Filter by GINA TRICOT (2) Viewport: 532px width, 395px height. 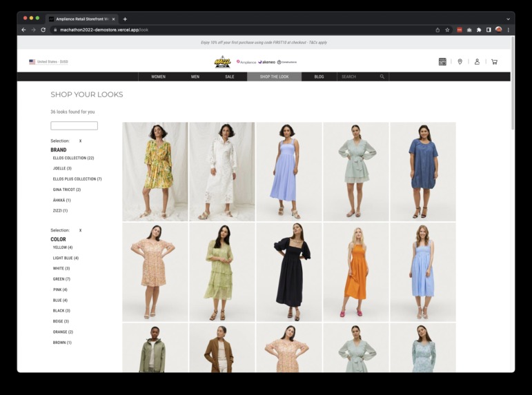(67, 190)
